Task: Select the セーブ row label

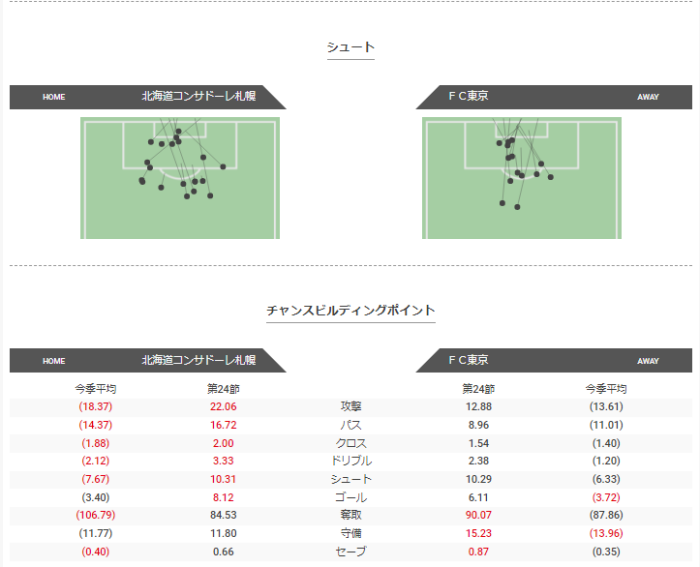Action: pyautogui.click(x=350, y=551)
